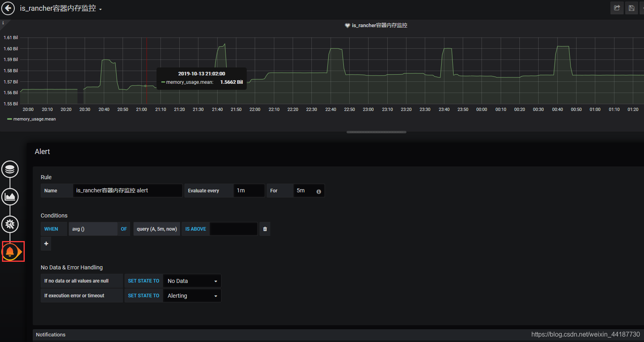Screen dimensions: 644x342
Task: Edit the query (A, 5m, now) parameters
Action: [157, 229]
